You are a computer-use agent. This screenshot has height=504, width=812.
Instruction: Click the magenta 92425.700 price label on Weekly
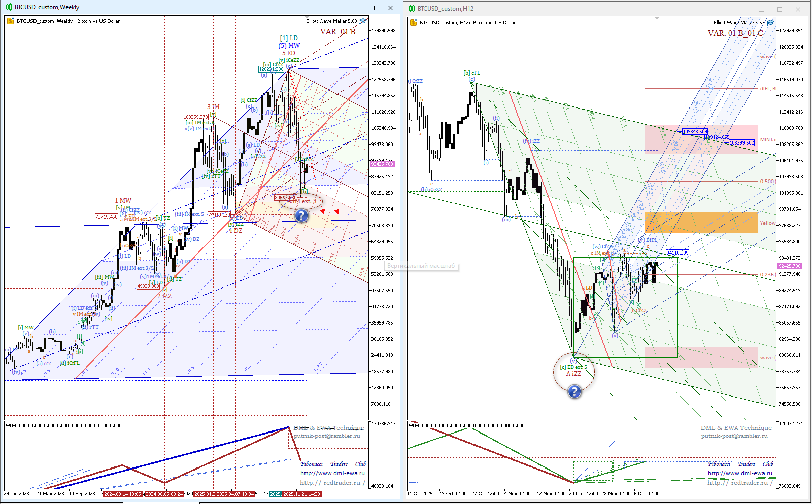click(382, 164)
